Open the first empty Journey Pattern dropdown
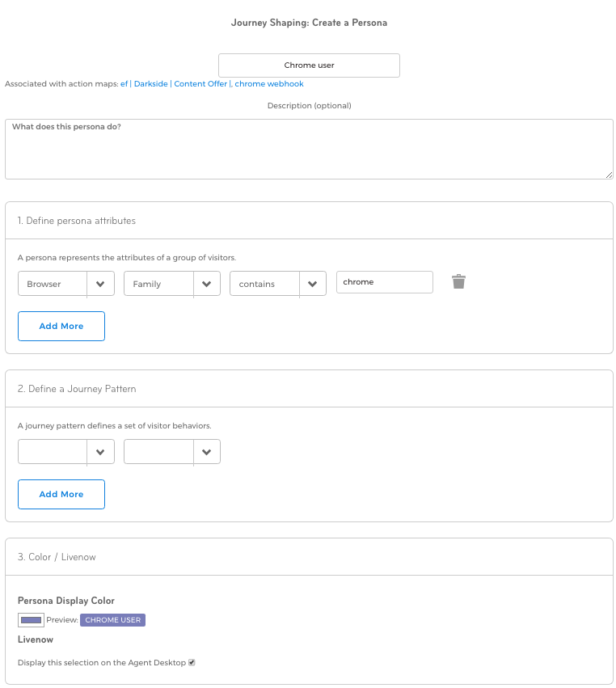The height and width of the screenshot is (688, 616). (66, 452)
